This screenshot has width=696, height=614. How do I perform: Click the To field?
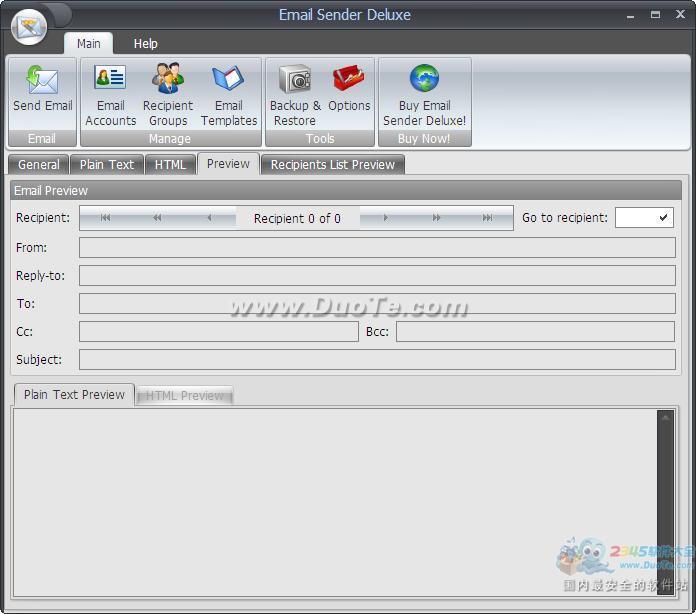click(x=377, y=304)
